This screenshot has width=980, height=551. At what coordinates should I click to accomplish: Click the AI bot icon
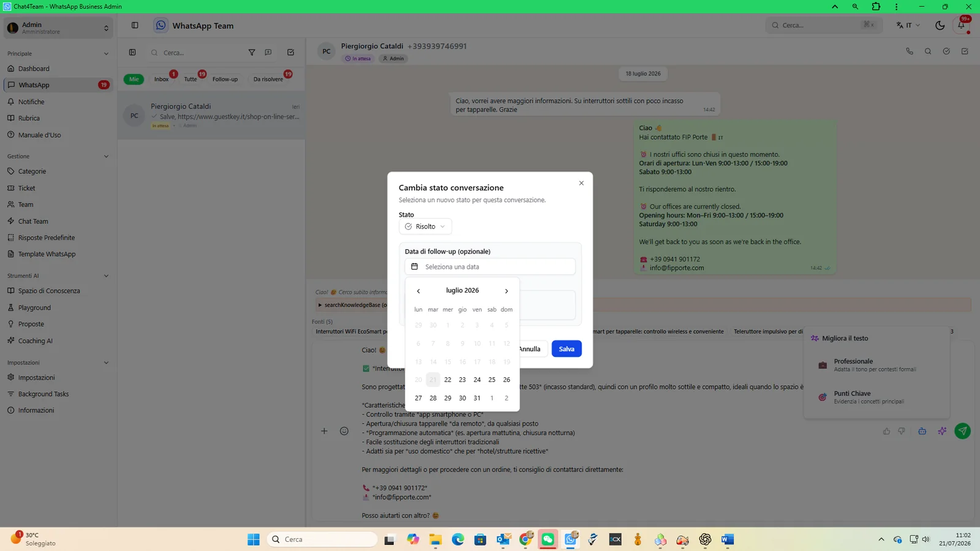click(x=922, y=431)
